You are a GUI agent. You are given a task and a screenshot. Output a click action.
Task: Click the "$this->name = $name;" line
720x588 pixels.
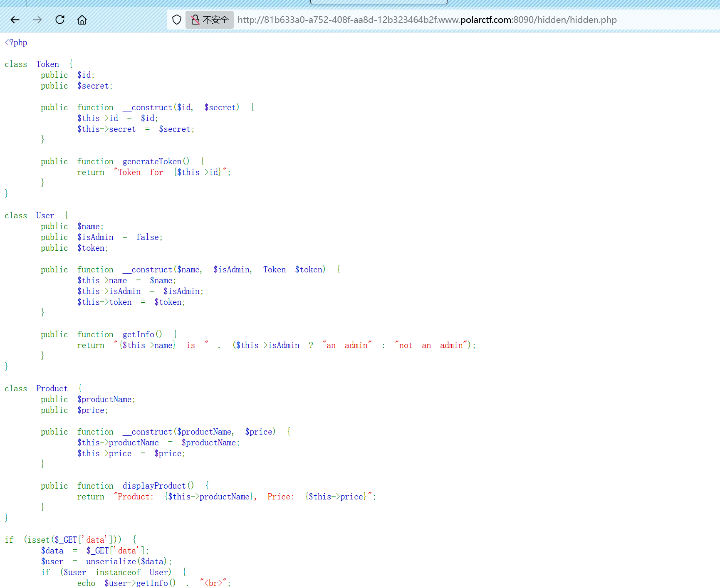coord(126,280)
